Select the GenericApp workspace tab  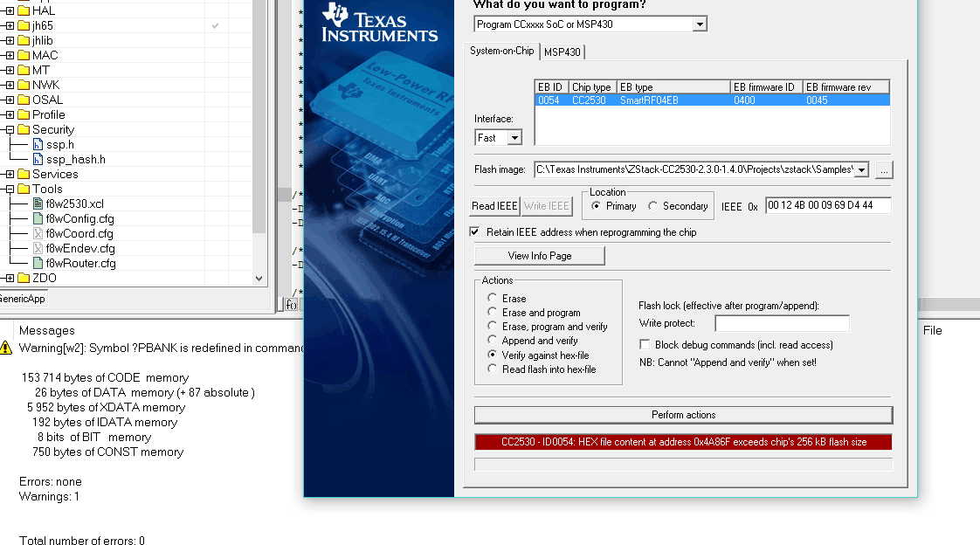[23, 299]
